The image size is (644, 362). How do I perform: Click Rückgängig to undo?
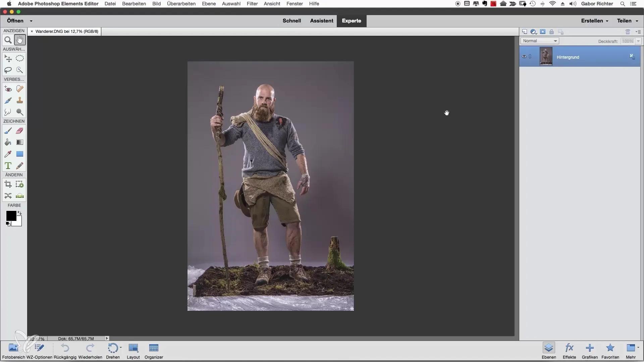pyautogui.click(x=65, y=351)
